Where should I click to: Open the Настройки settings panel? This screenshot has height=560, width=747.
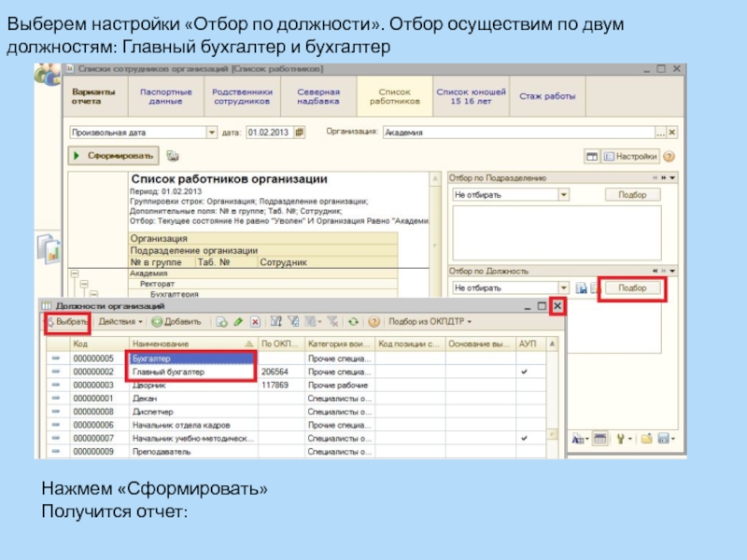coord(631,157)
